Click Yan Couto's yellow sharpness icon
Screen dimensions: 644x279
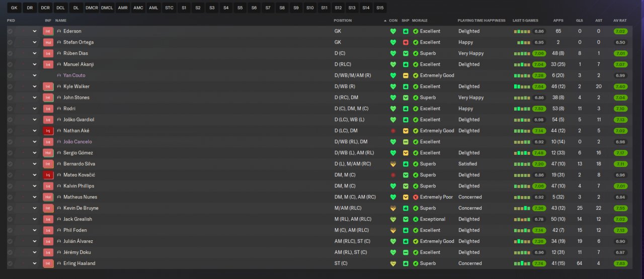point(406,75)
